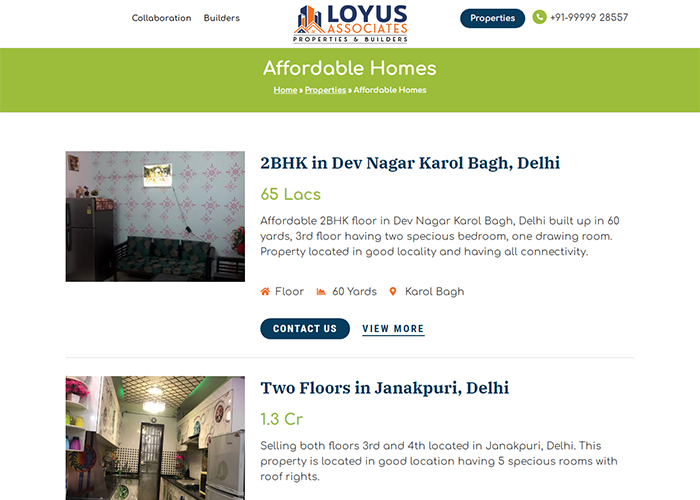This screenshot has width=700, height=500.
Task: Click the area chart icon beside 60 Yards
Action: 321,292
